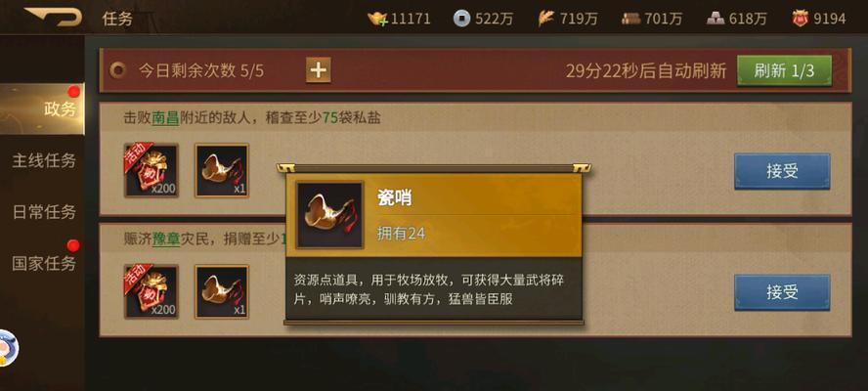Image resolution: width=868 pixels, height=391 pixels.
Task: Switch to 国家任务 tab
Action: coord(44,264)
